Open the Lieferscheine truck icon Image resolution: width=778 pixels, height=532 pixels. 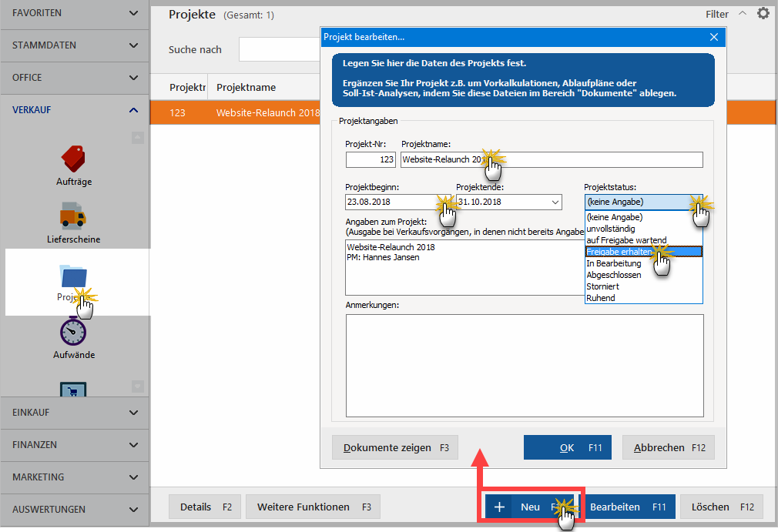(x=73, y=216)
